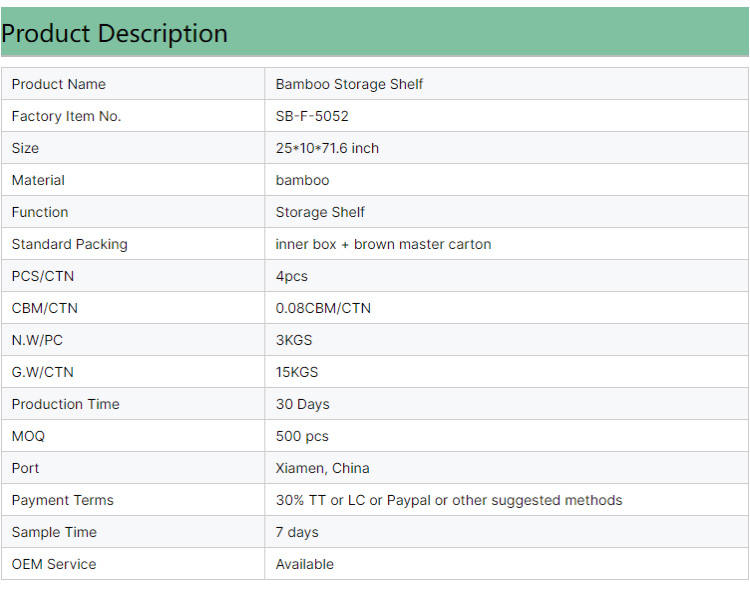The width and height of the screenshot is (750, 599).
Task: Click the Product Description header banner
Action: click(375, 33)
